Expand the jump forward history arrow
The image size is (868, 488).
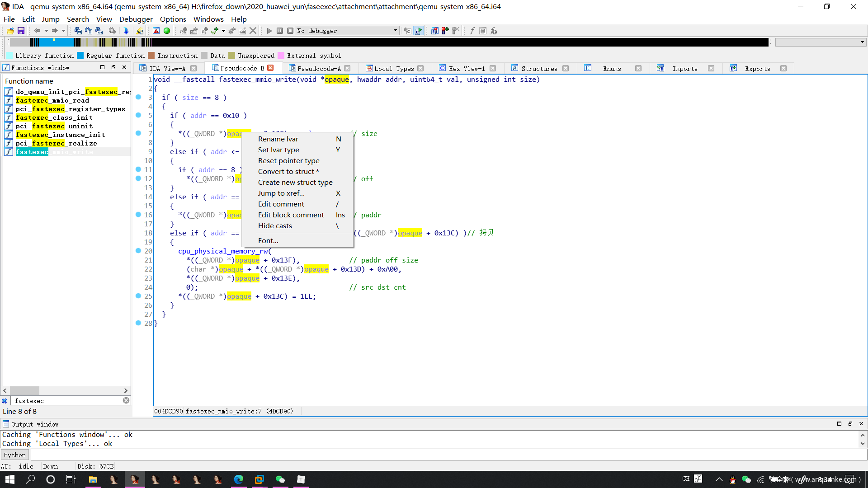63,31
